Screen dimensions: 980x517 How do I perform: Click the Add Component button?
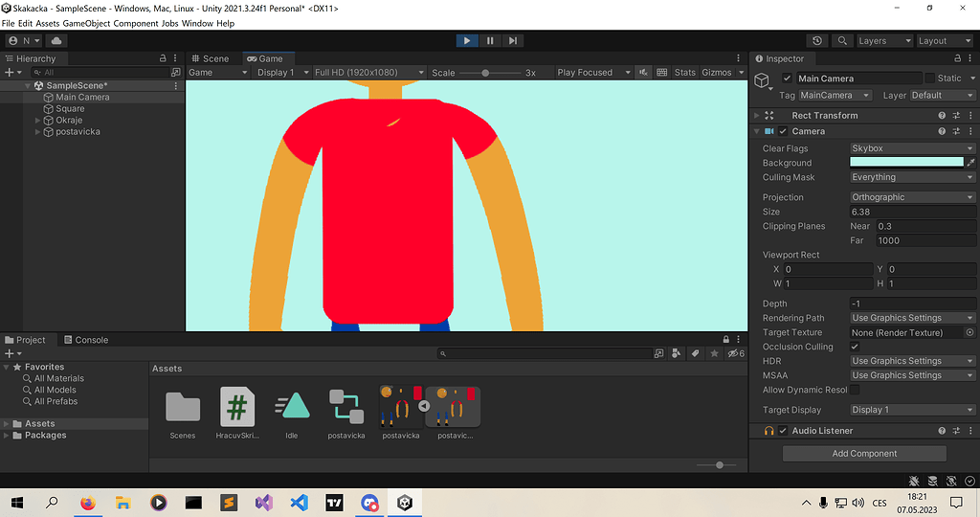pos(864,454)
